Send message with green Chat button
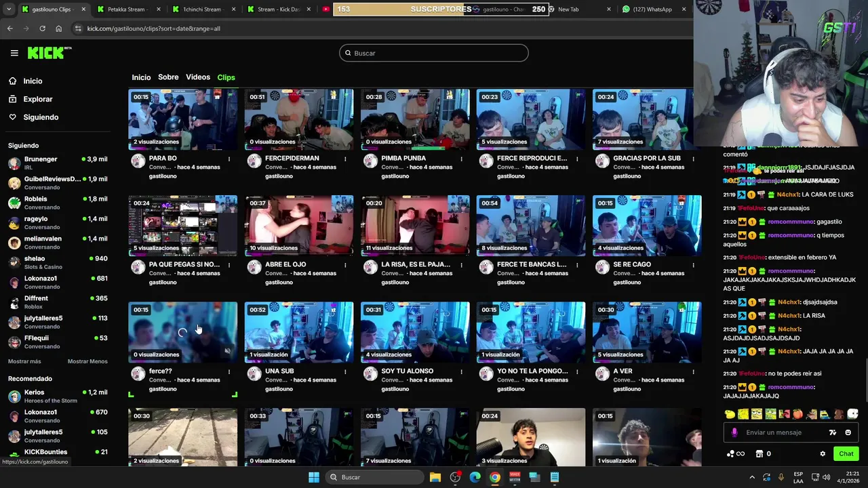The width and height of the screenshot is (868, 488). coord(846,453)
